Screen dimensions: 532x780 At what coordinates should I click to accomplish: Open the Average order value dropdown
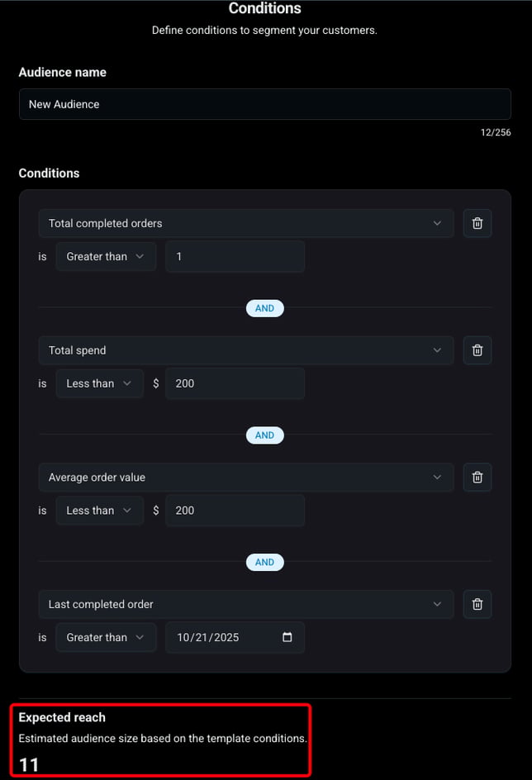245,477
